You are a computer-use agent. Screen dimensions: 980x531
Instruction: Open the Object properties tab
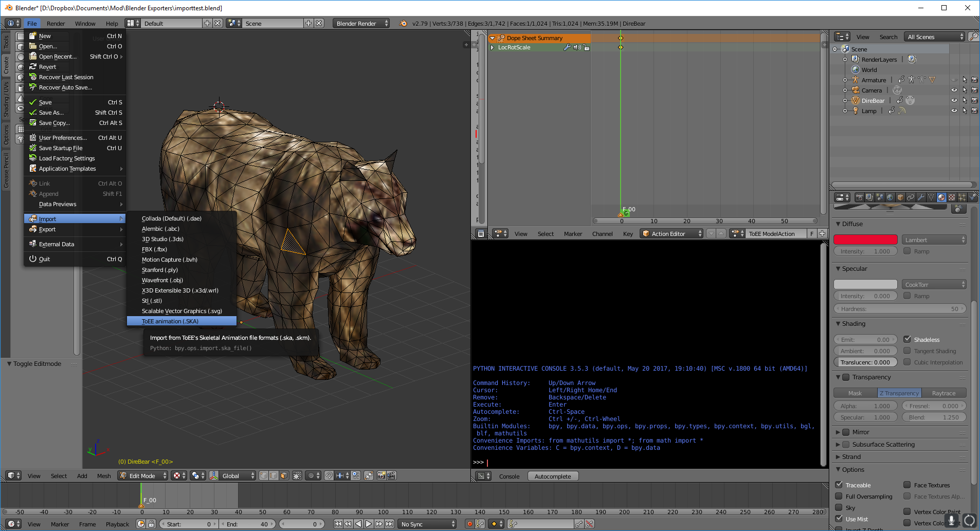[x=900, y=197]
